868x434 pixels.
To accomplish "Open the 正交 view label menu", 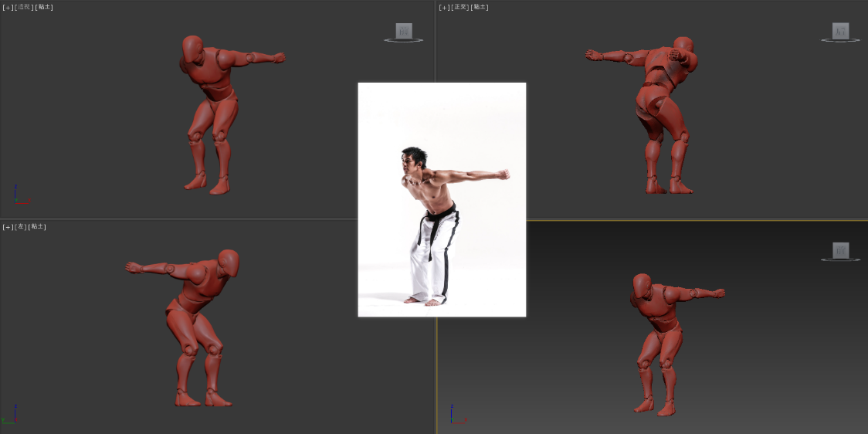I will point(460,7).
